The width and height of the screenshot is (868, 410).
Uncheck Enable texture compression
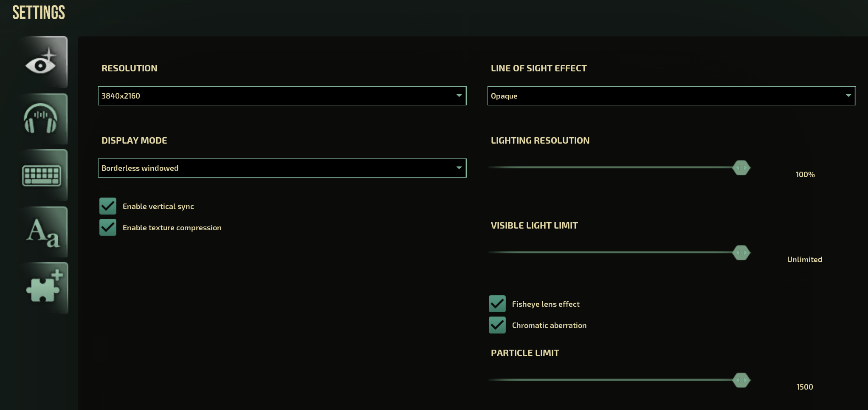(107, 227)
